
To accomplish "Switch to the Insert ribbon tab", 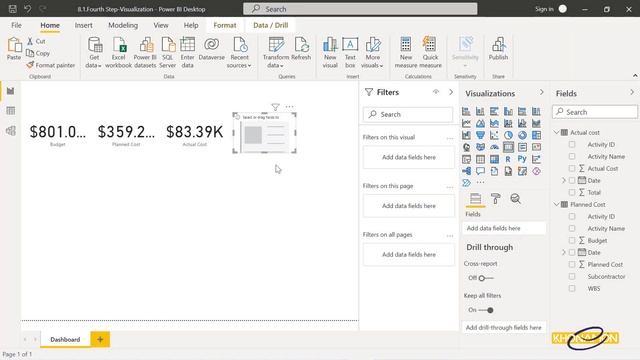I will (x=83, y=25).
